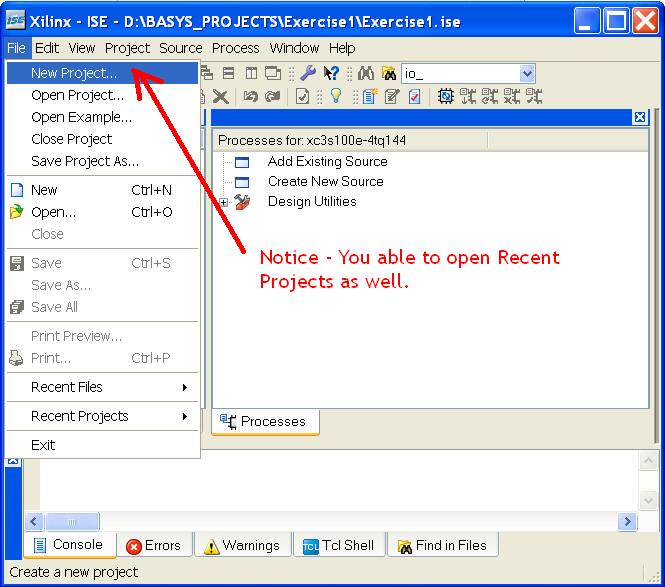Click the redo toolbar icon
The width and height of the screenshot is (665, 587).
[272, 97]
